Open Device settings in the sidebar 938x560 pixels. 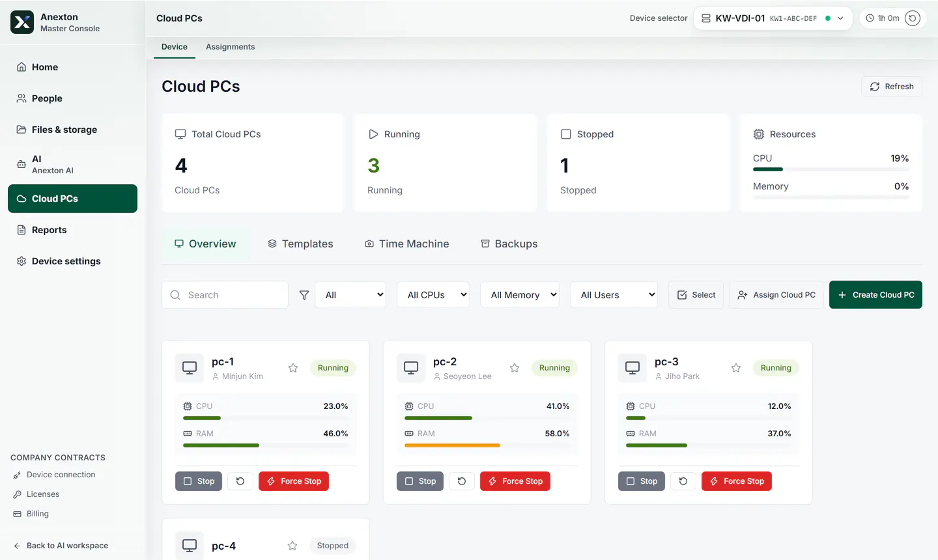[72, 261]
